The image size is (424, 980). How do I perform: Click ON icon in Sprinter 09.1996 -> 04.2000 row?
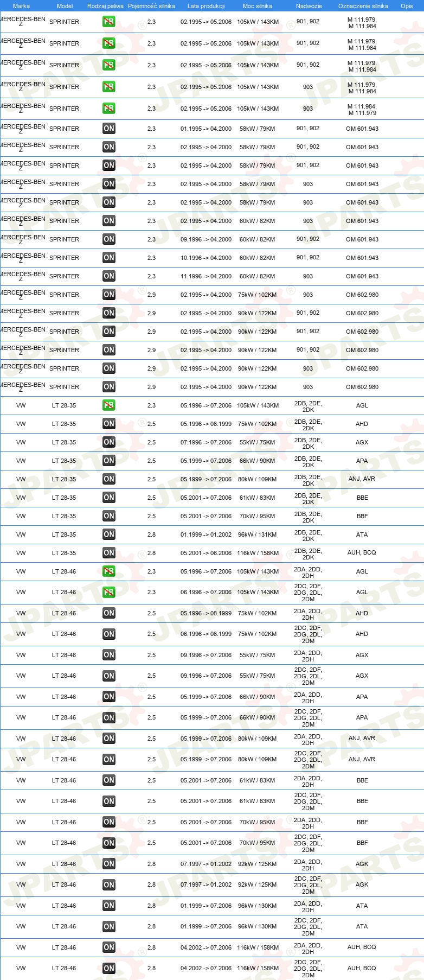(x=109, y=239)
